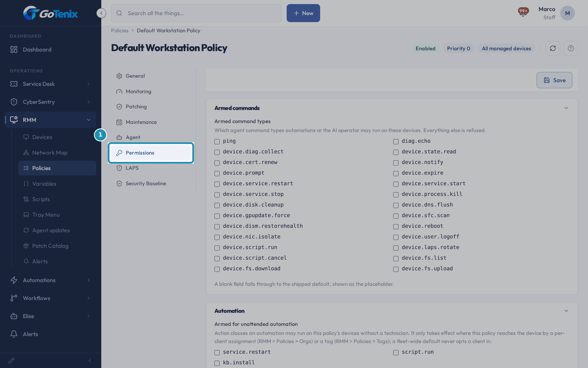The image size is (588, 368).
Task: Collapse the Automation section
Action: (566, 311)
